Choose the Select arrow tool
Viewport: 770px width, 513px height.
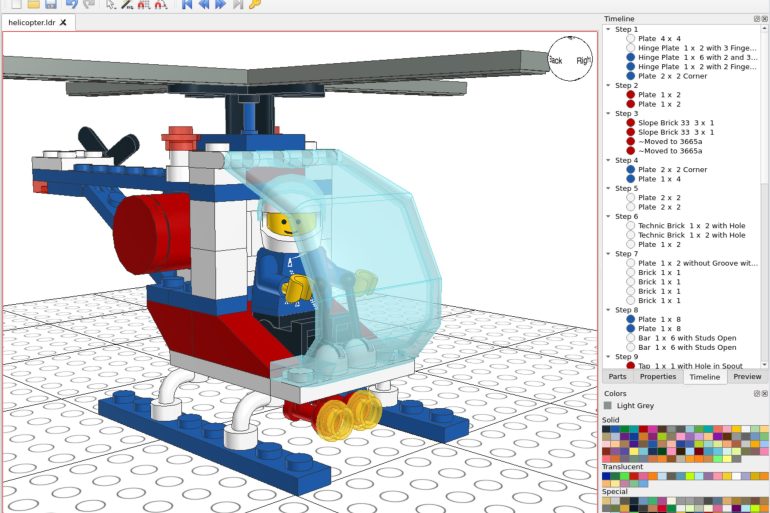click(x=110, y=4)
